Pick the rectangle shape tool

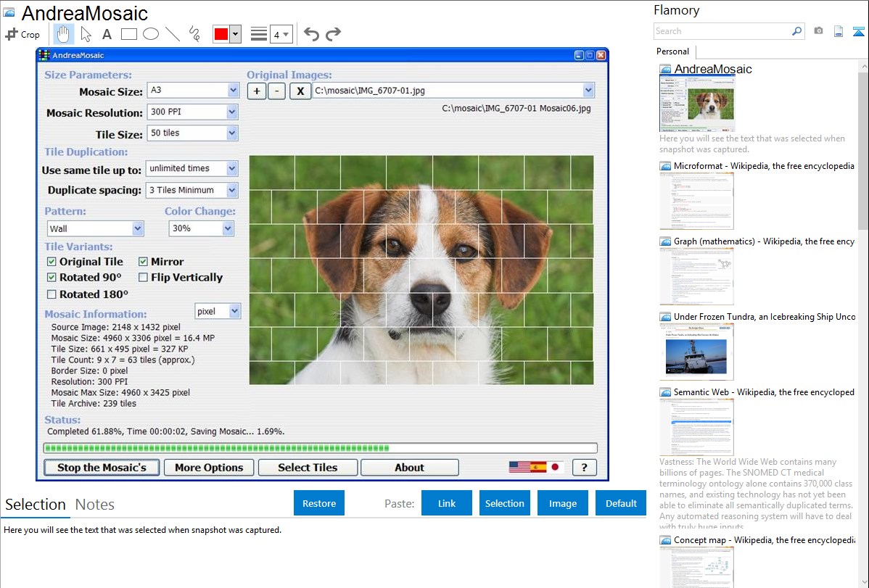pyautogui.click(x=128, y=34)
